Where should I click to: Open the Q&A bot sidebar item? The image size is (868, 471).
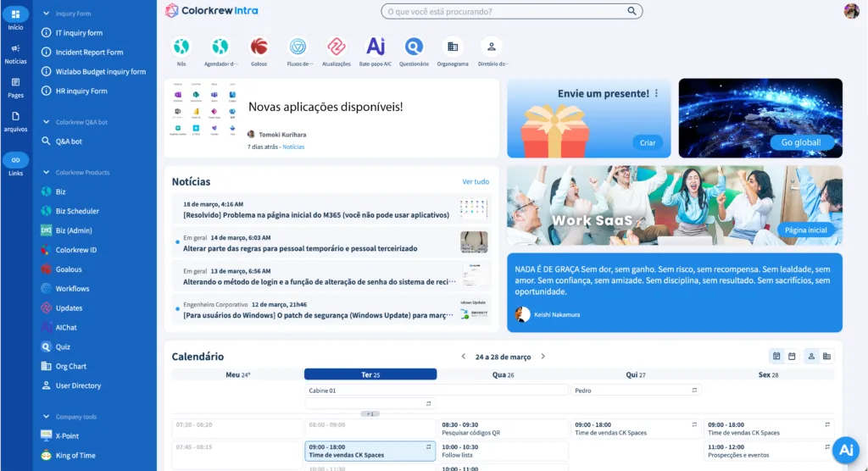coord(69,141)
